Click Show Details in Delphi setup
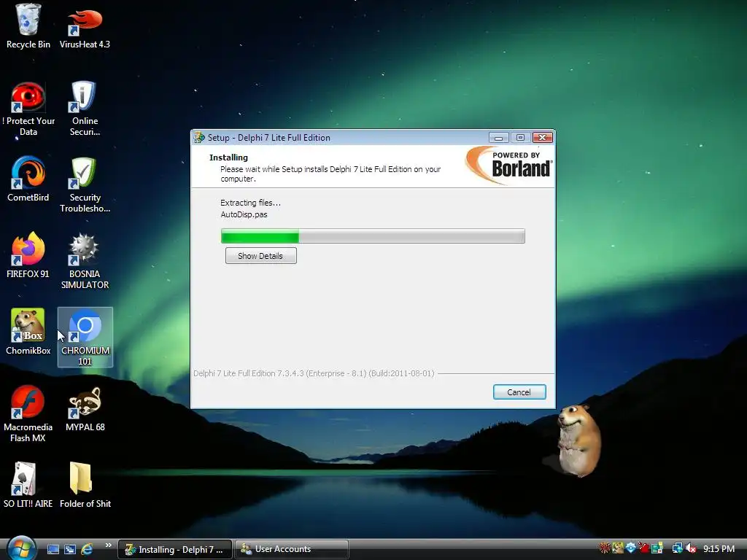Screen dimensions: 747x560 tap(260, 256)
